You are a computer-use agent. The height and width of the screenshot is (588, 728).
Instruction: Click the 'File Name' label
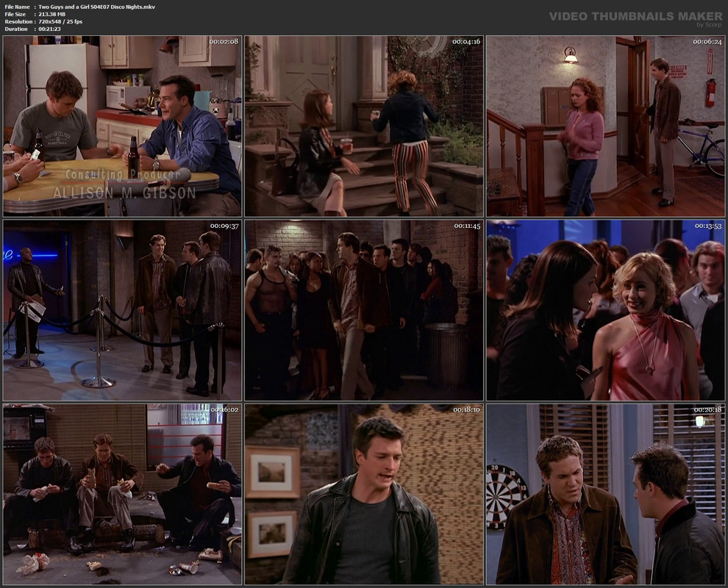point(17,7)
